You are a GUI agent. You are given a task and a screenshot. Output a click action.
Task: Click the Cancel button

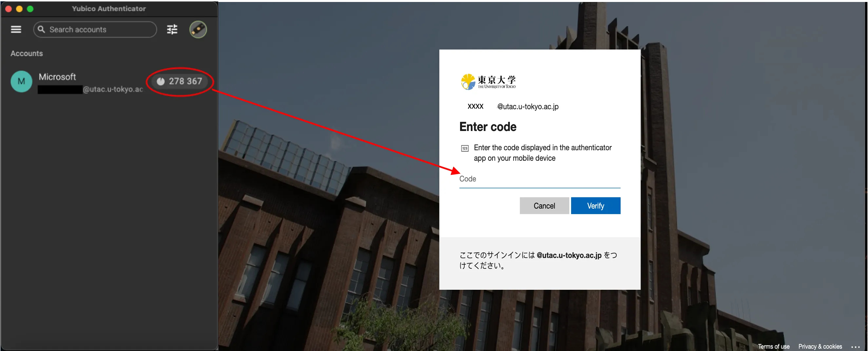[544, 206]
